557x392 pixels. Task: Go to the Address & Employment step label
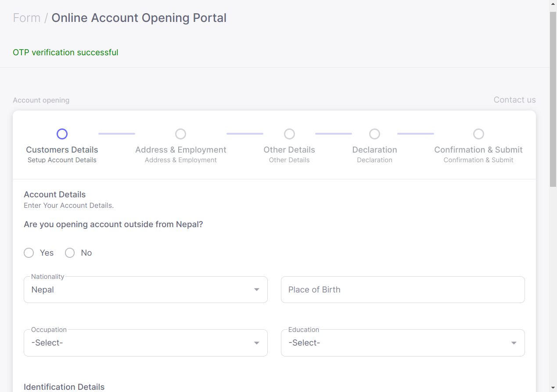180,150
